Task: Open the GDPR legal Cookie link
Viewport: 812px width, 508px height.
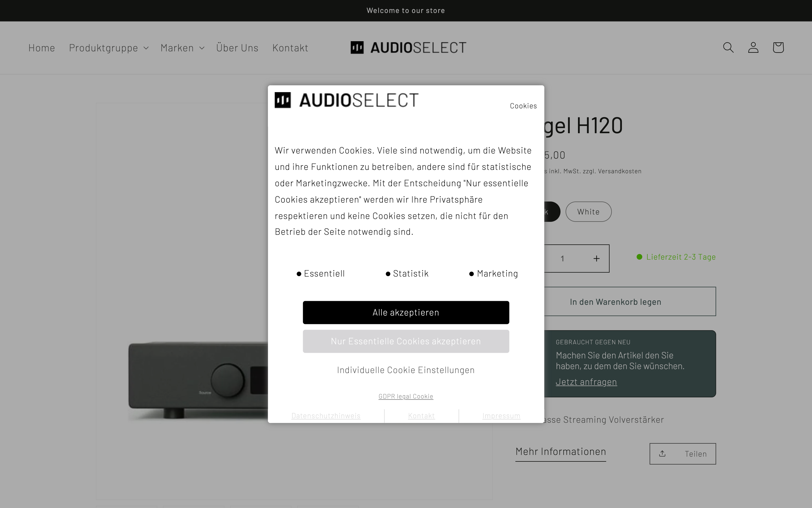Action: click(x=406, y=396)
